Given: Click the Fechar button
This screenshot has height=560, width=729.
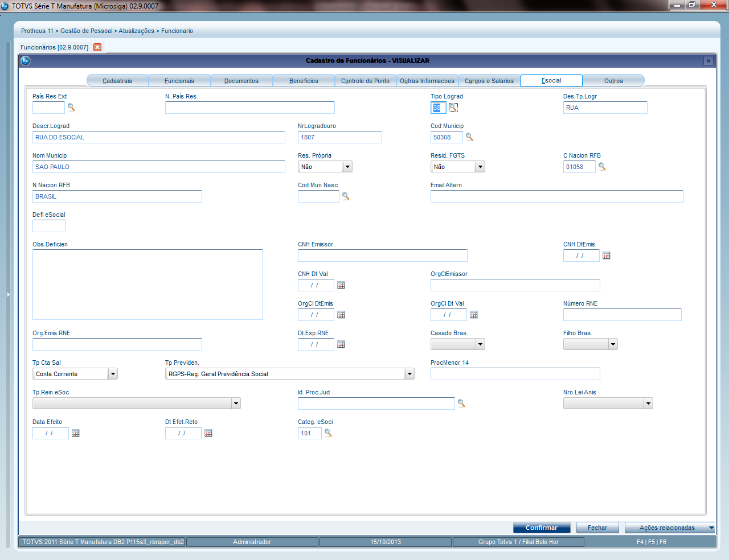Looking at the screenshot, I should pos(597,528).
